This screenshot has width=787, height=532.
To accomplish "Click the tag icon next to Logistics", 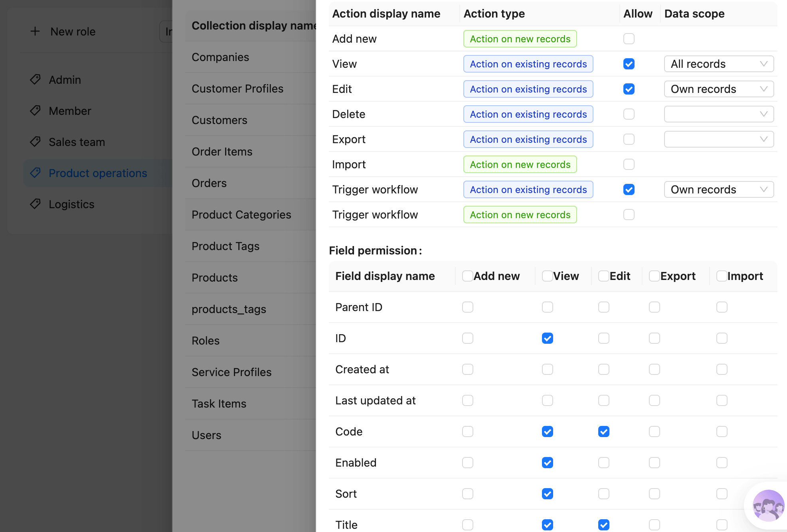I will [35, 204].
